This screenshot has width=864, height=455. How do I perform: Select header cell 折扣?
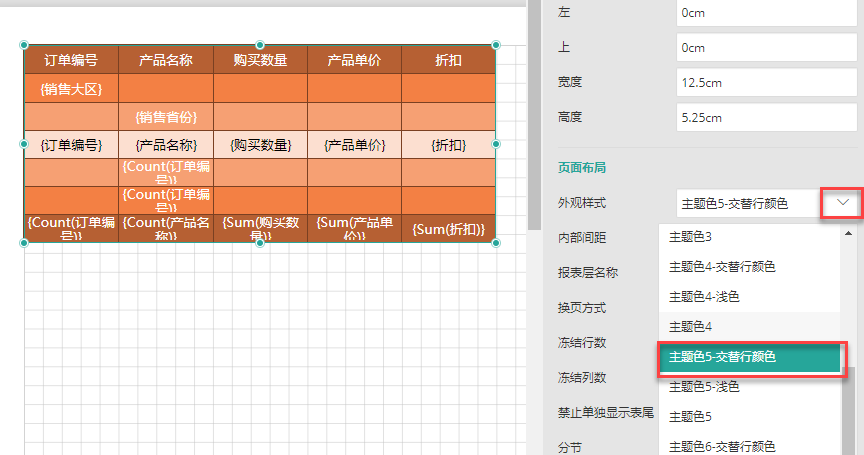click(448, 59)
